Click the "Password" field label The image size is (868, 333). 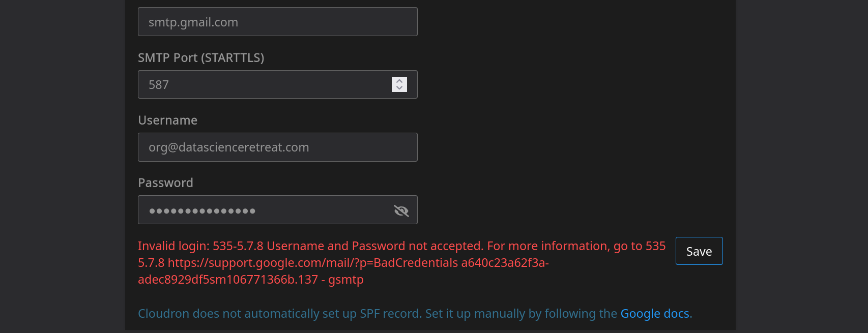(x=165, y=183)
